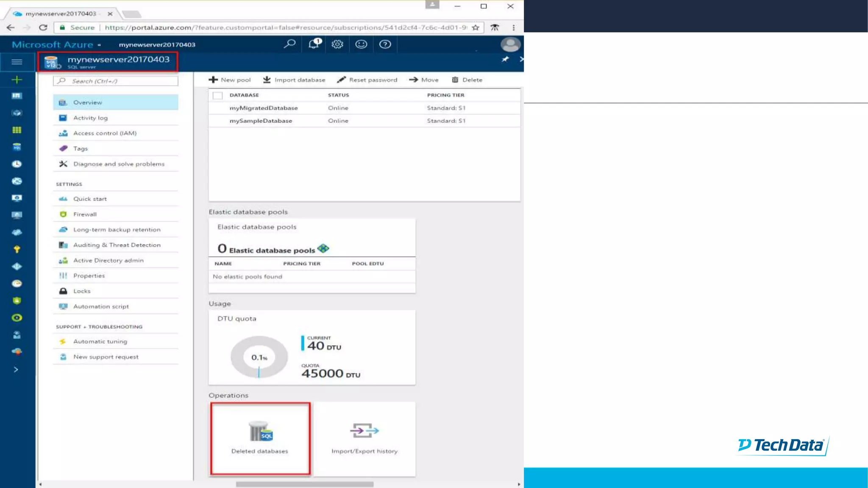Focus the Search (Ctrl+/) box
Image resolution: width=868 pixels, height=488 pixels.
pos(116,81)
